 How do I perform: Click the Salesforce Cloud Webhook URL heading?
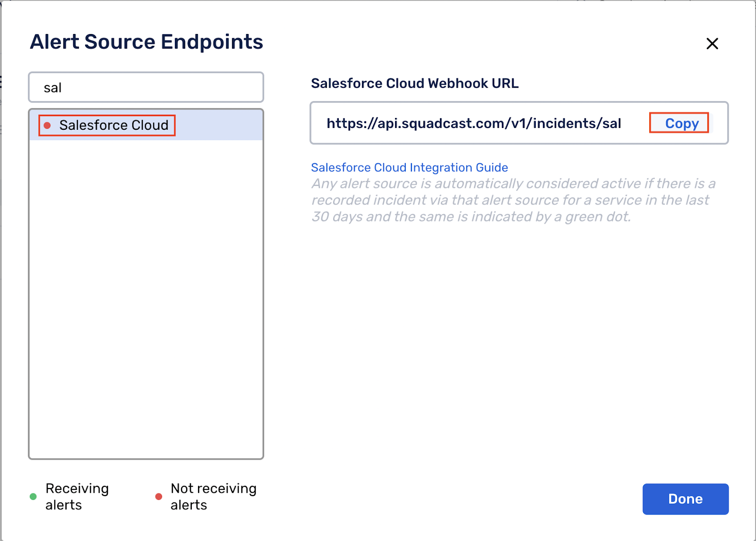415,83
